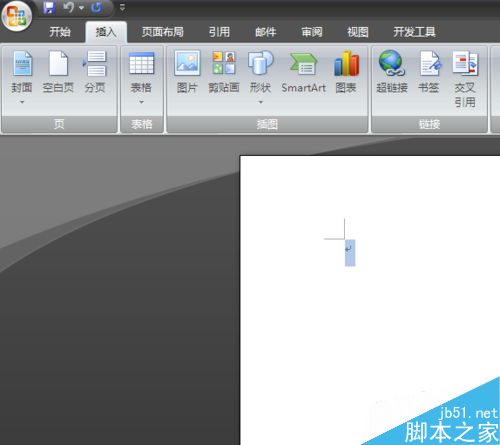Viewport: 500px width, 445px height.
Task: Expand the table (表格) dropdown
Action: point(141,102)
